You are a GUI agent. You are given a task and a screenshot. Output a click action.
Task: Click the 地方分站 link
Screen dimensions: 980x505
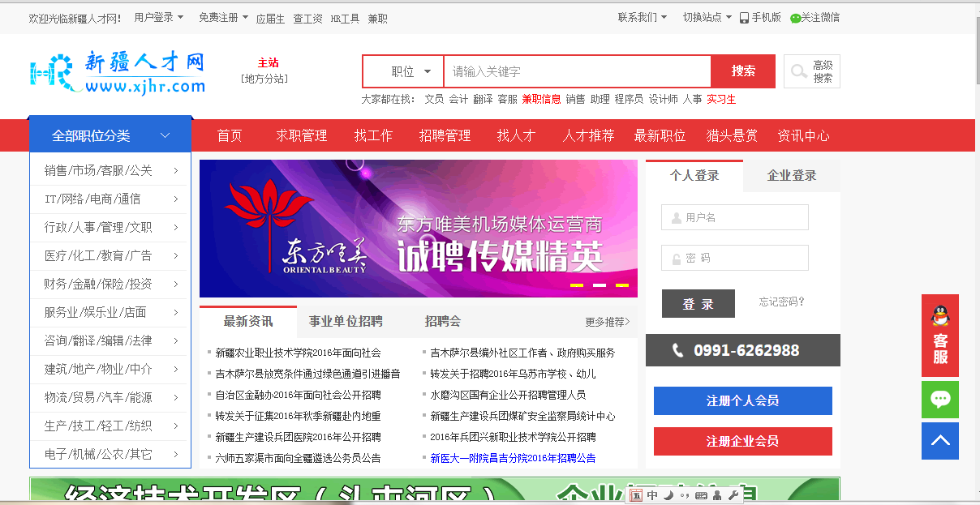(x=264, y=79)
